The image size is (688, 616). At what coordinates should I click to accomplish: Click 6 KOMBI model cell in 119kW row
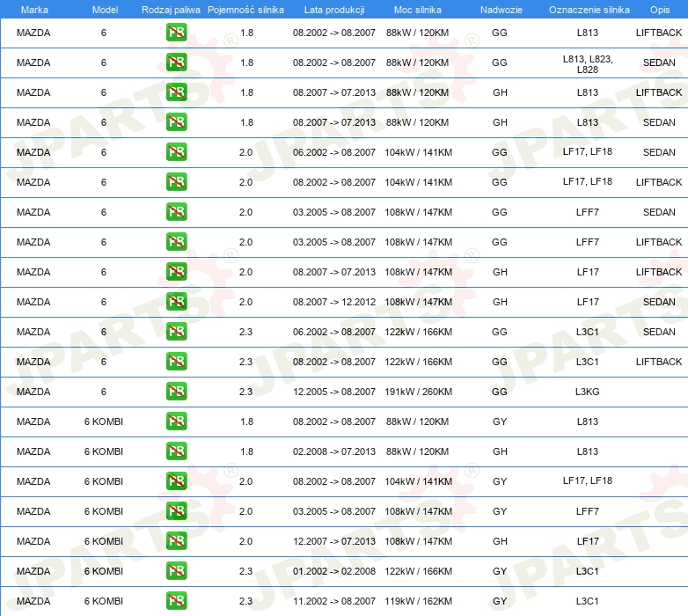click(x=104, y=601)
